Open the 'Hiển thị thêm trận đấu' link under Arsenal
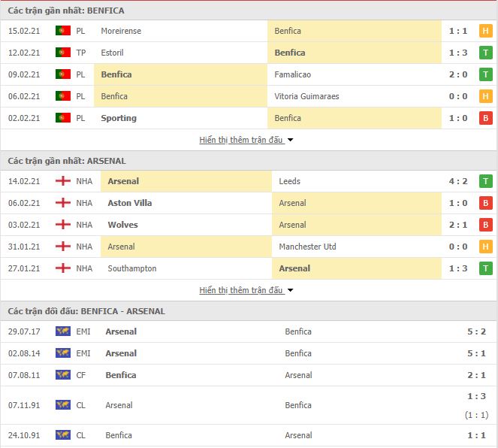Viewport: 498px width, 448px height. click(x=241, y=290)
